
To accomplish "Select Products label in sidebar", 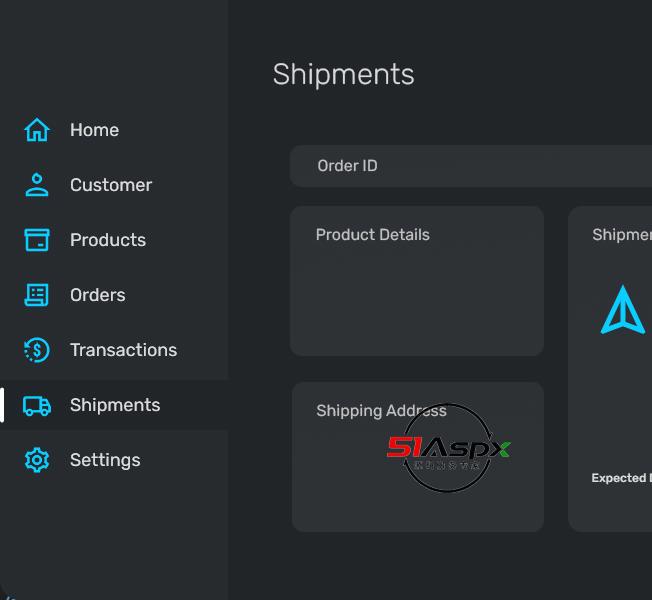I will coord(108,240).
